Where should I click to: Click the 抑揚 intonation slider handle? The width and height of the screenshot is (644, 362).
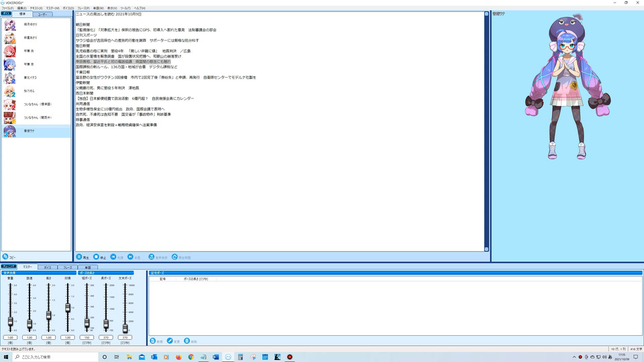[x=68, y=308]
